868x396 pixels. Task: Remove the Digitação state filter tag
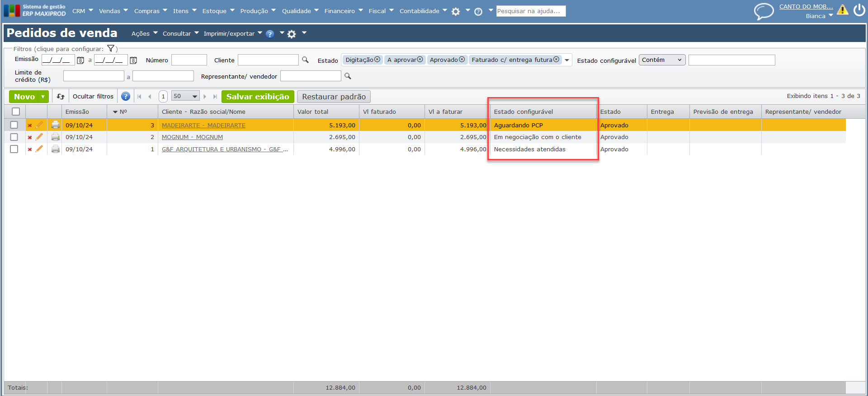coord(377,60)
